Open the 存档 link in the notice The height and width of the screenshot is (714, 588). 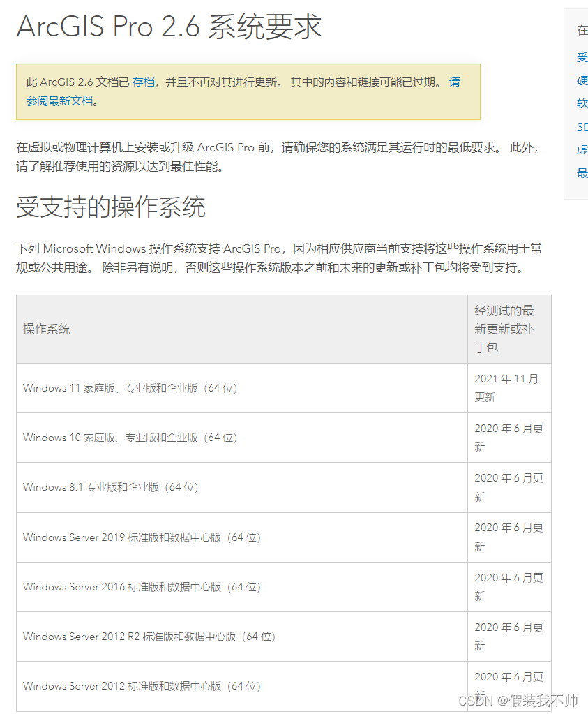coord(144,82)
